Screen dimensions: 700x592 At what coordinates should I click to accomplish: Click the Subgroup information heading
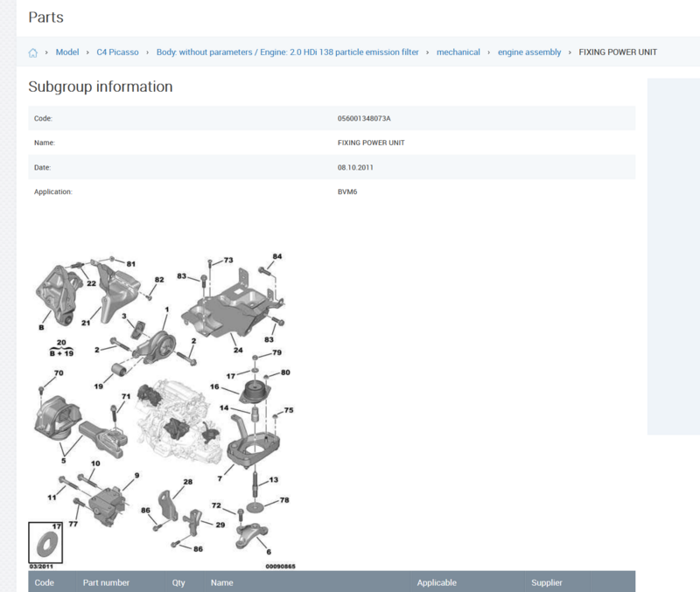tap(101, 87)
